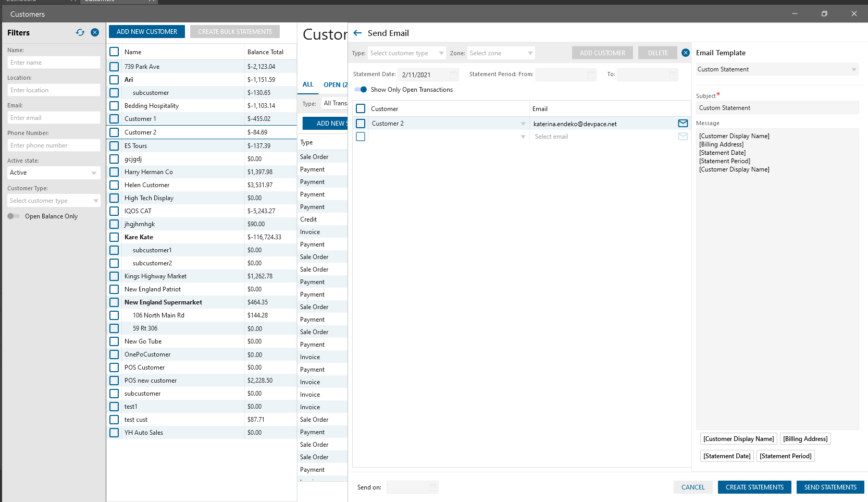Clear all filters with the X icon
This screenshot has height=502, width=868.
[x=95, y=32]
